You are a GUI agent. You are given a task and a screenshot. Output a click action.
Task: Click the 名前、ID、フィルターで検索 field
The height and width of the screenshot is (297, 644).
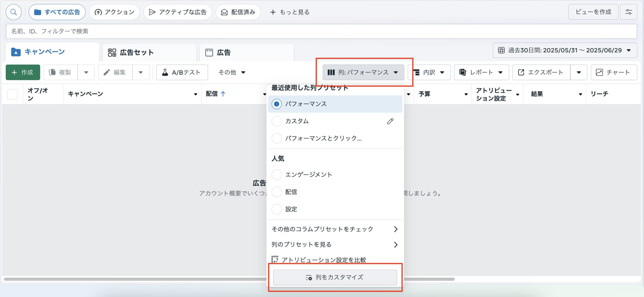(321, 31)
